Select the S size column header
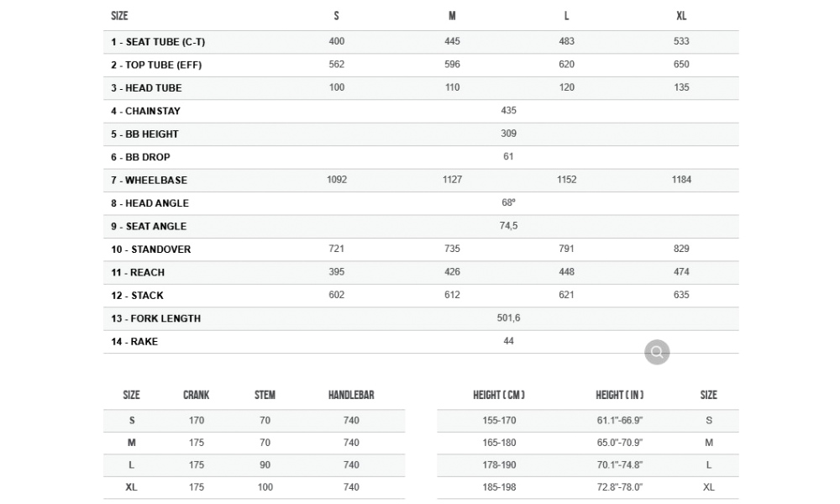This screenshot has width=840, height=504. (337, 16)
